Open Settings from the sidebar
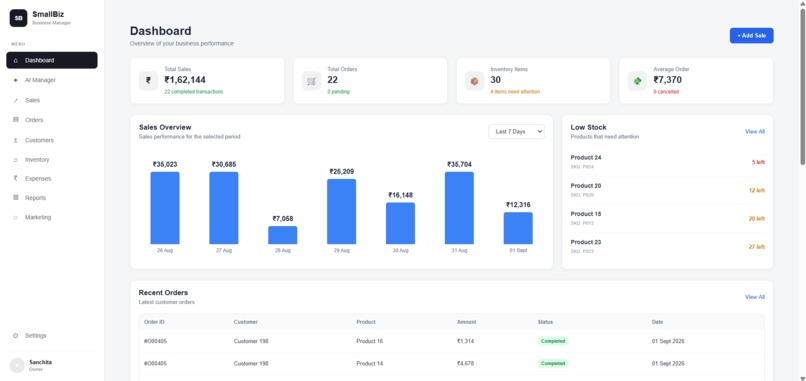 pyautogui.click(x=51, y=336)
